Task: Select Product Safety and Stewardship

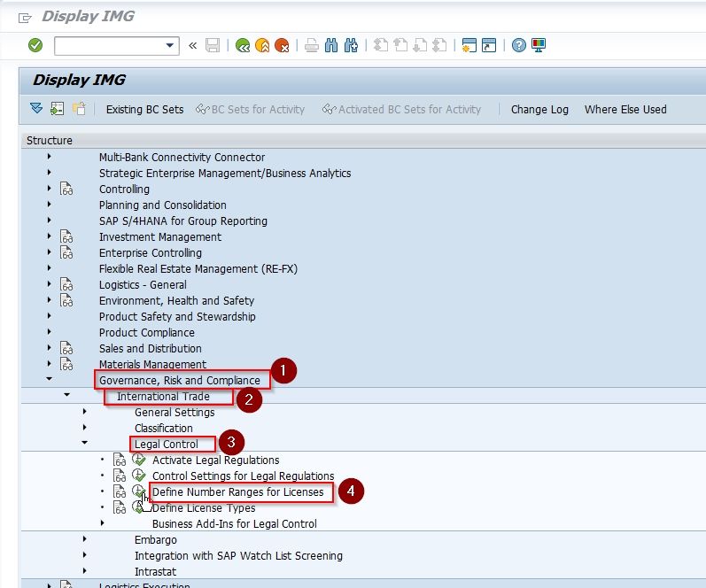Action: 177,316
